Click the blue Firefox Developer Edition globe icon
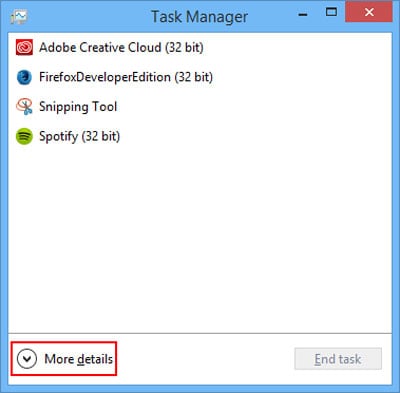The width and height of the screenshot is (400, 393). click(24, 77)
